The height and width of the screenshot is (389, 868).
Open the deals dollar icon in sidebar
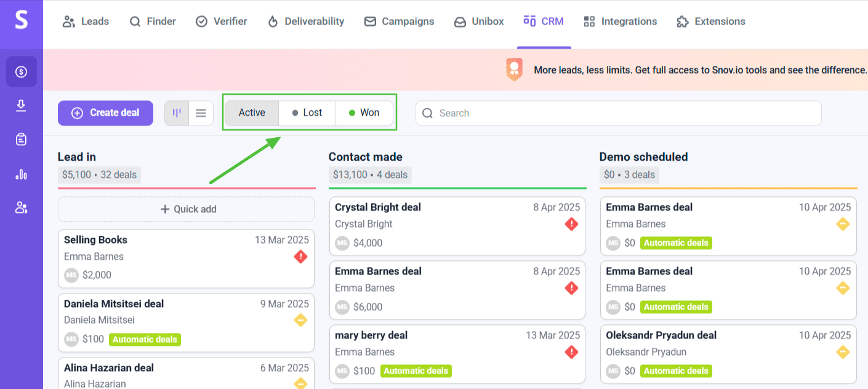22,72
